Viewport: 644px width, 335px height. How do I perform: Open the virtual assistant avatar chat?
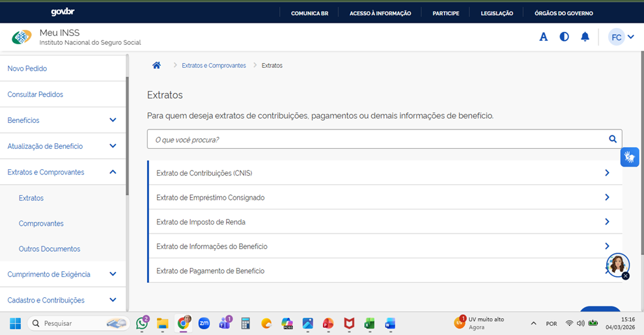tap(617, 264)
